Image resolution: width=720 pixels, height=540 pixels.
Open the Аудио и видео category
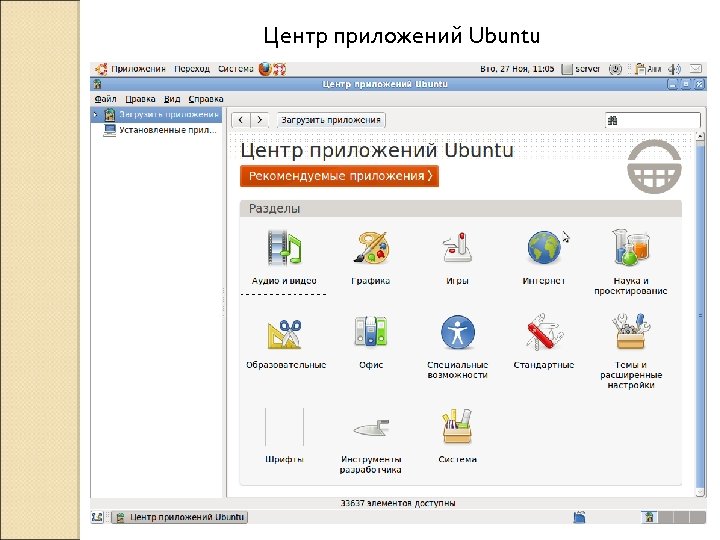[x=284, y=257]
